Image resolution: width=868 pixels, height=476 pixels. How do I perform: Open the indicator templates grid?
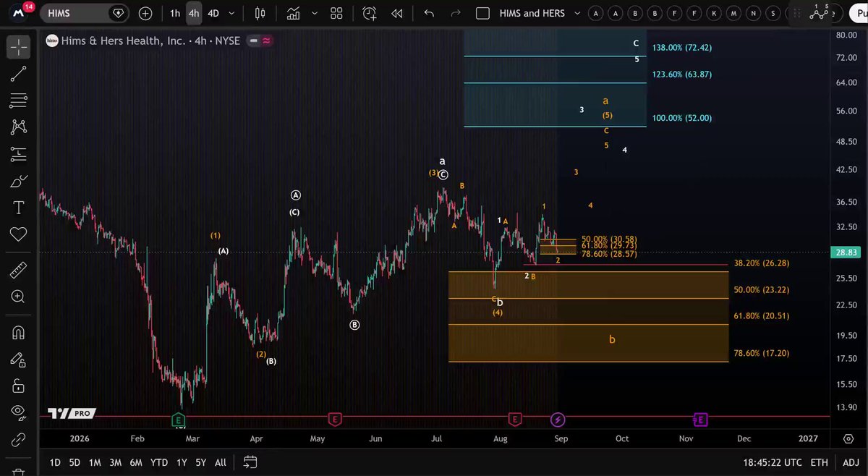pos(336,13)
